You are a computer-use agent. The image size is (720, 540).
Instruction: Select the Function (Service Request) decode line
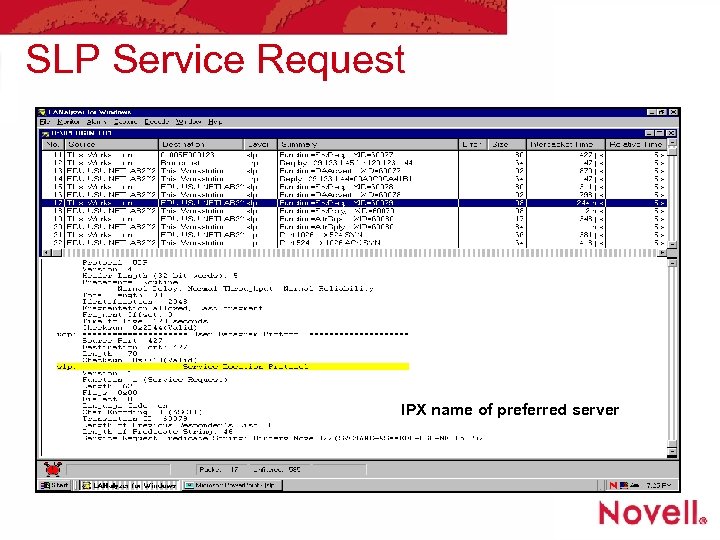tap(155, 380)
